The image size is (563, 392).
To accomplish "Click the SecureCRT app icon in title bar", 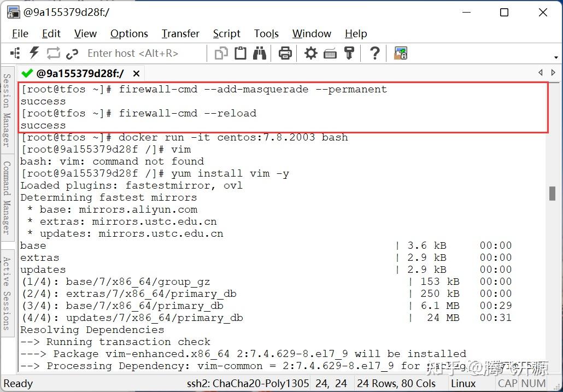I will (x=14, y=12).
